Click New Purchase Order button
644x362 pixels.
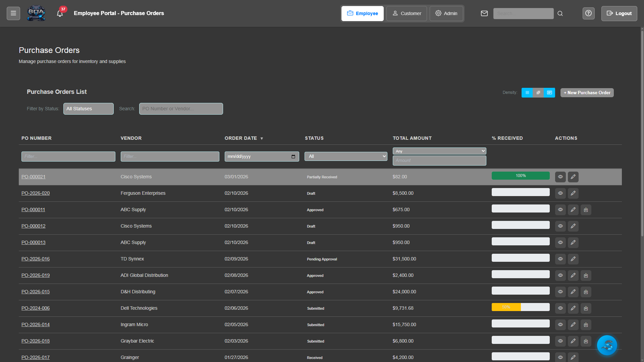(587, 93)
